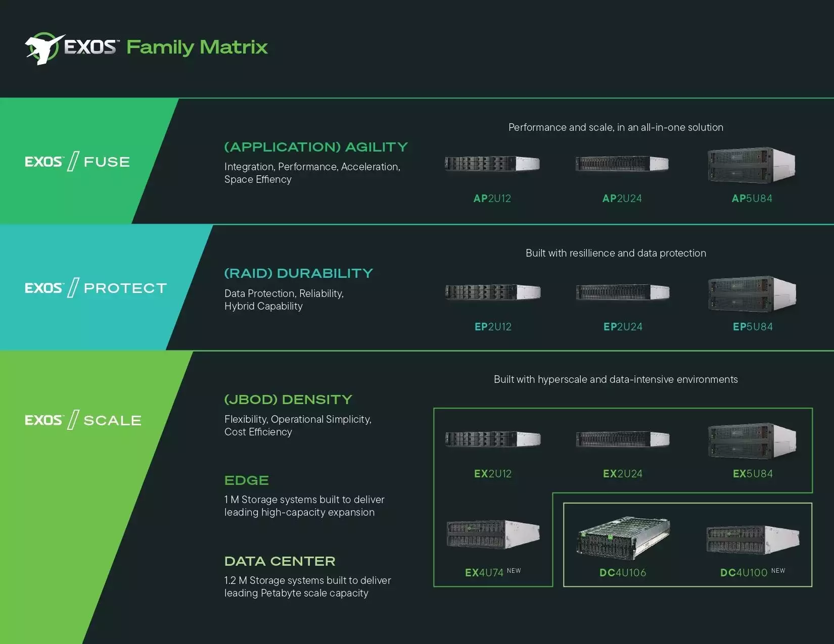The height and width of the screenshot is (644, 834).
Task: Click the EX2U12 model label
Action: pos(493,474)
